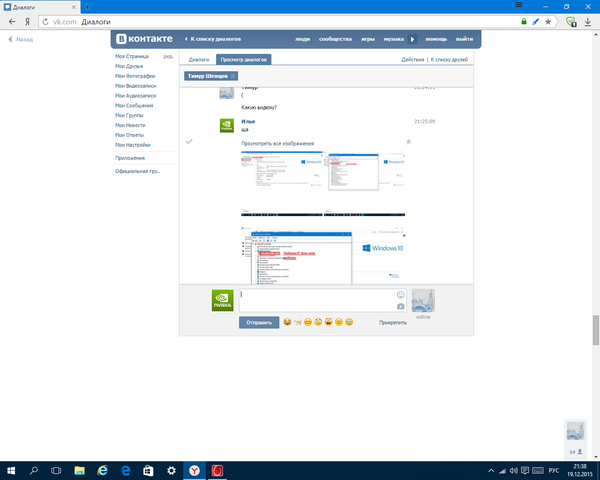The width and height of the screenshot is (600, 480).
Task: Open the Действия actions menu
Action: tap(412, 60)
